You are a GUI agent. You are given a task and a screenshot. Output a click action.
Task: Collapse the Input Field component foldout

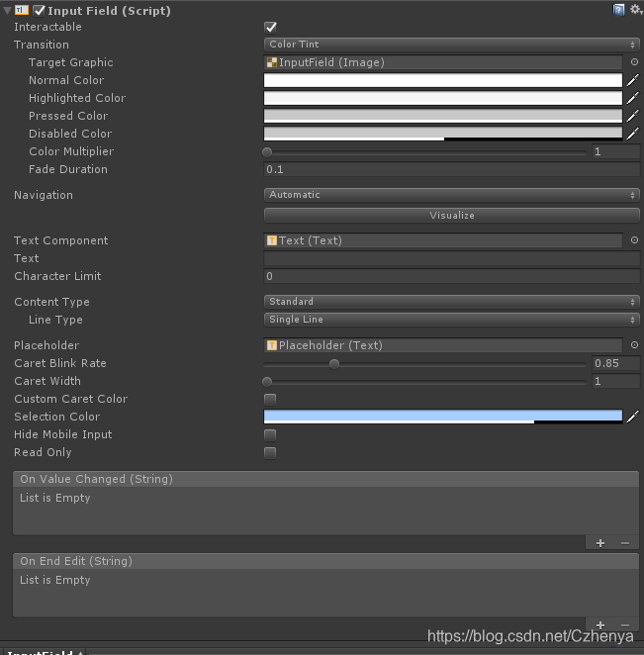click(x=7, y=11)
